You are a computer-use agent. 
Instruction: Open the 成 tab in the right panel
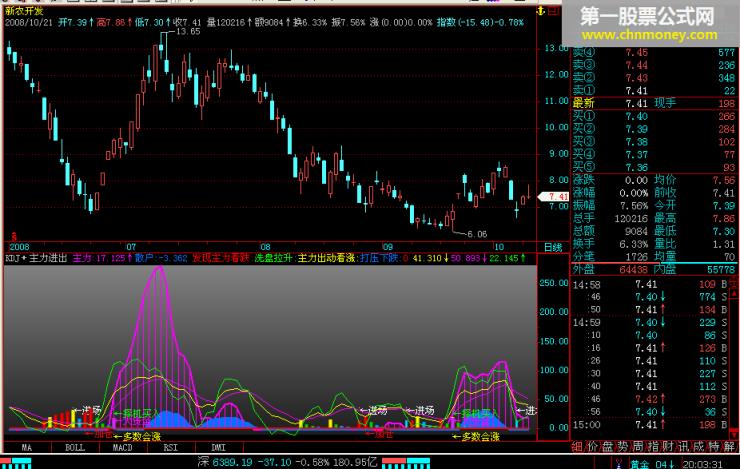click(x=698, y=446)
